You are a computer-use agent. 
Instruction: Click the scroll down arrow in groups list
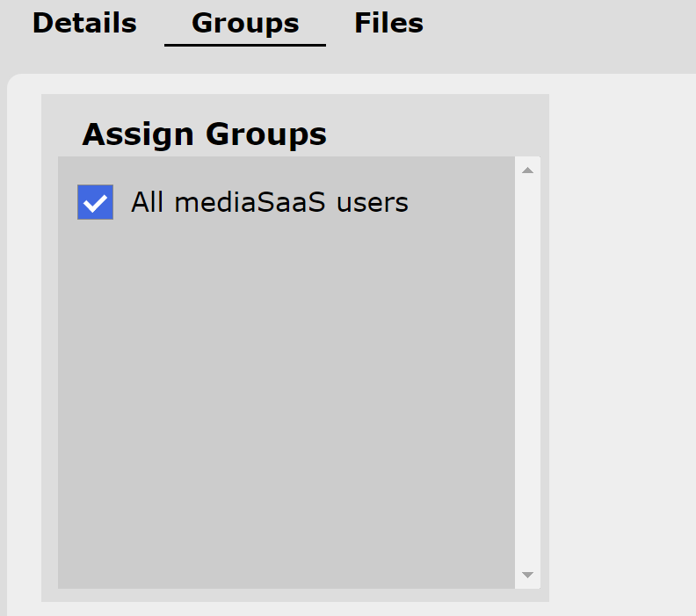click(x=527, y=575)
